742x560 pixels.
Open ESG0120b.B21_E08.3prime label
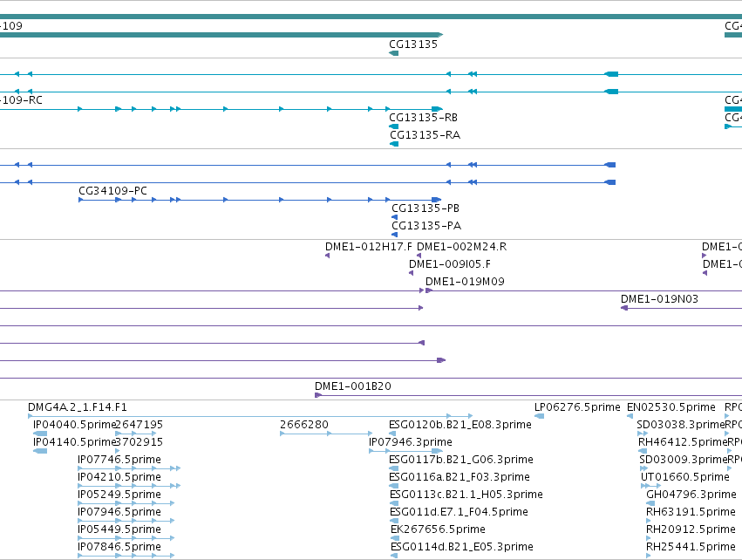pyautogui.click(x=460, y=425)
